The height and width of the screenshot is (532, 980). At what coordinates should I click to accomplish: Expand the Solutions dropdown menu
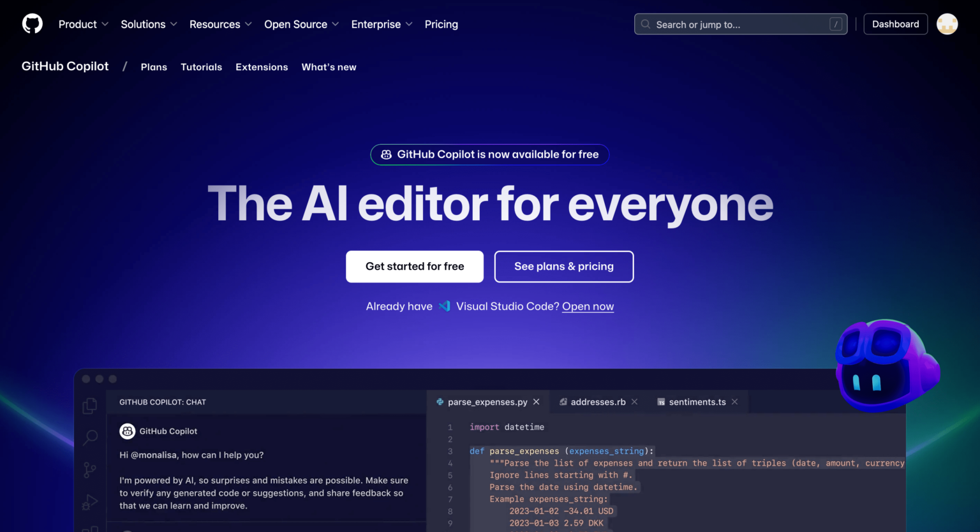pos(149,24)
